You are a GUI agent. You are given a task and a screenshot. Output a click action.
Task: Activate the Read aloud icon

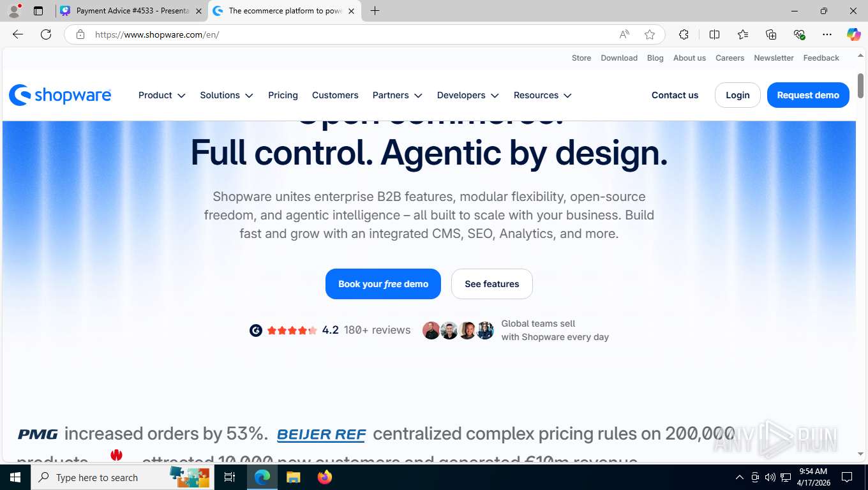pos(624,34)
